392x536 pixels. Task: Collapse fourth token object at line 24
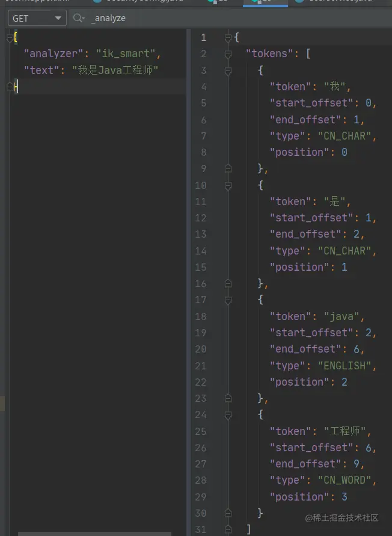tap(228, 414)
